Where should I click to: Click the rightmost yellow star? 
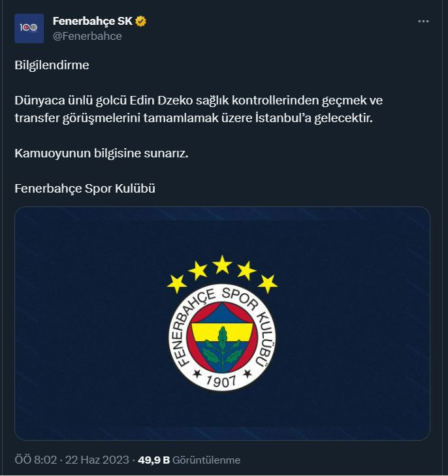coord(267,283)
